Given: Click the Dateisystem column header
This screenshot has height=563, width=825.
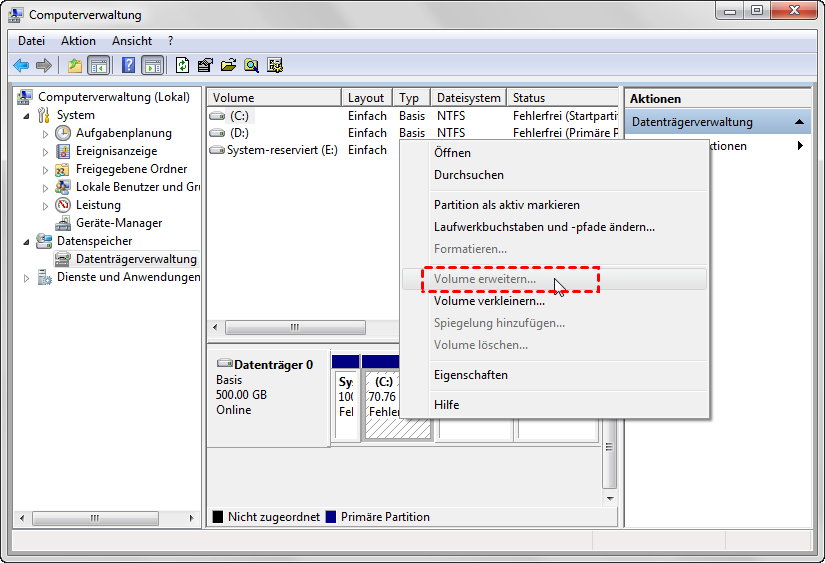Looking at the screenshot, I should [x=469, y=97].
